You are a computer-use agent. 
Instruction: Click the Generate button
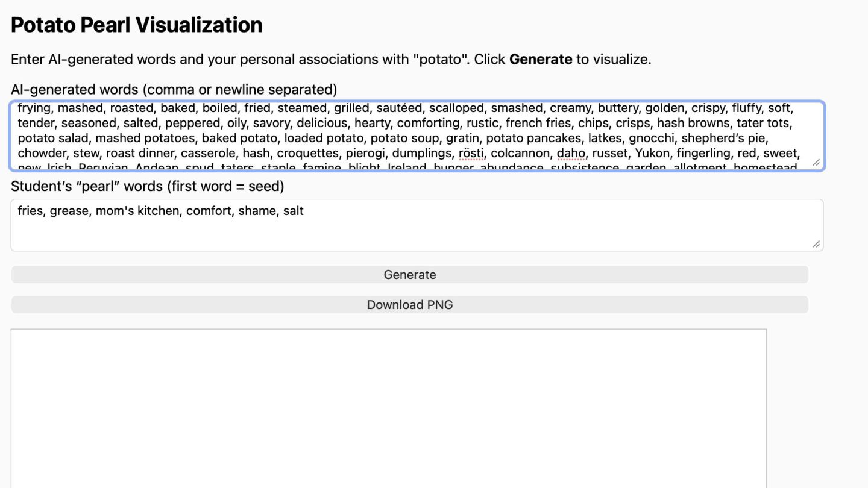tap(409, 275)
